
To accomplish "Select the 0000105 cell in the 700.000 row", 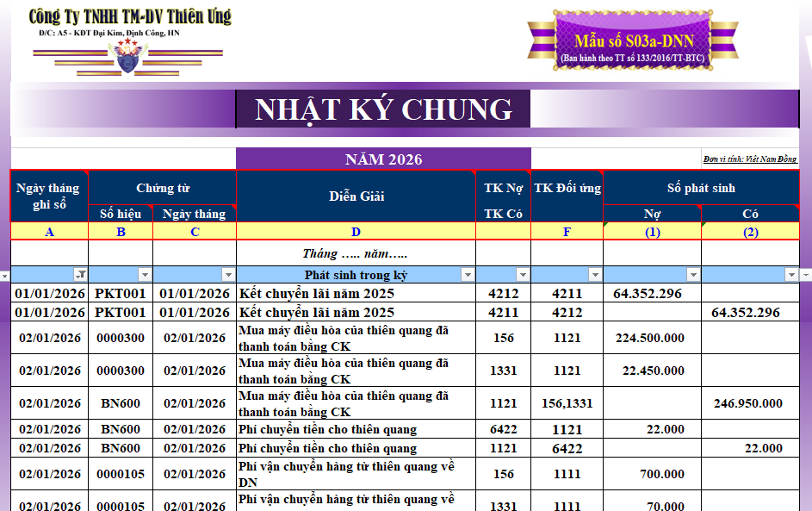I will [121, 474].
